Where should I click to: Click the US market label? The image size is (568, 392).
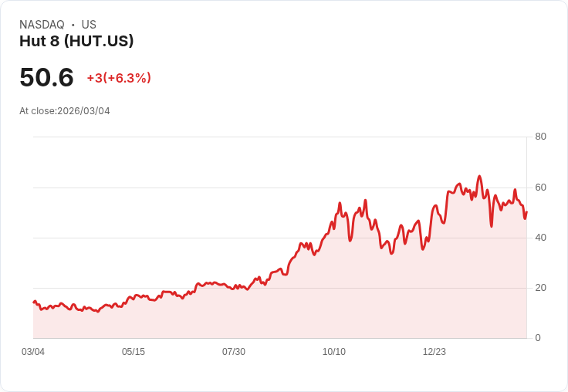[x=89, y=24]
